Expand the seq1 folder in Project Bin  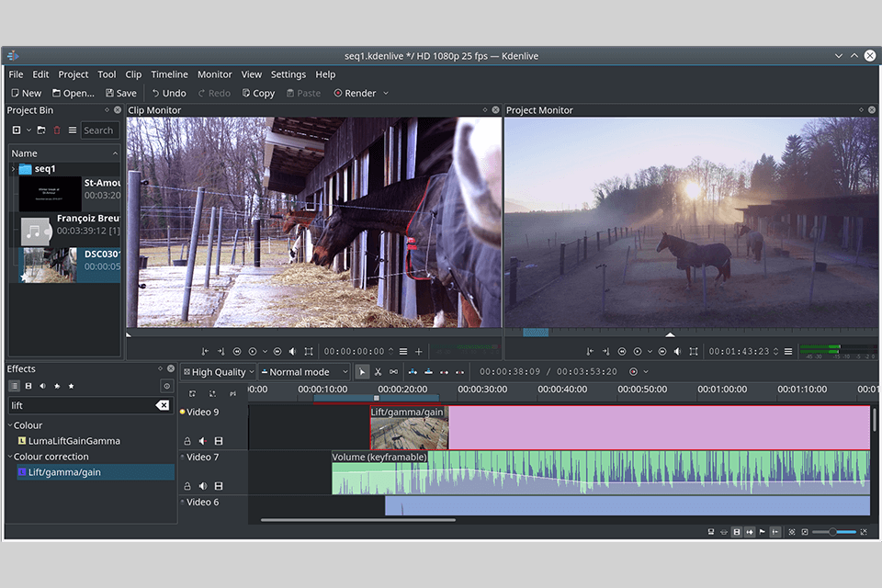point(14,169)
